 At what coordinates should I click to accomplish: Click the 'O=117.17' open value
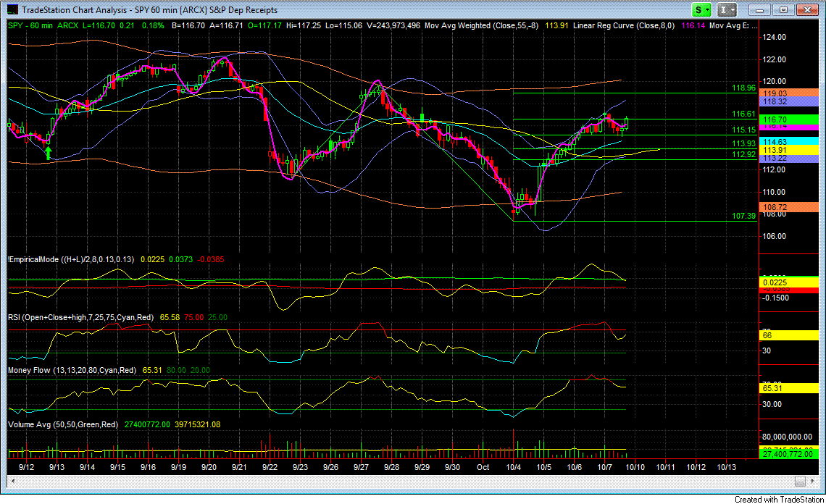coord(265,25)
